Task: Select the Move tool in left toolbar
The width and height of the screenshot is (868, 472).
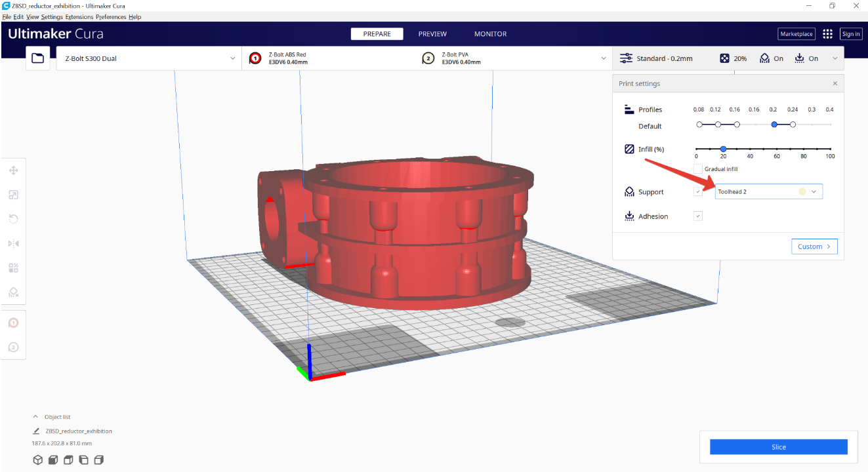Action: tap(13, 170)
